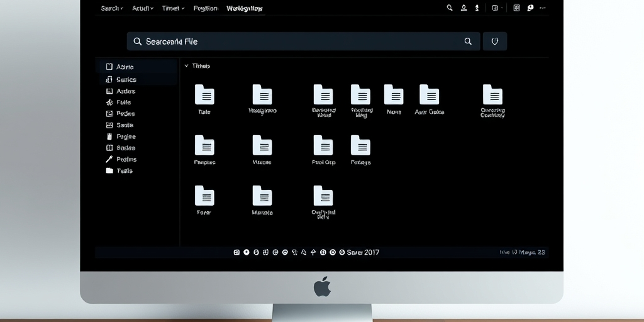
Task: Open the "Sarch" dropdown menu
Action: coord(112,8)
